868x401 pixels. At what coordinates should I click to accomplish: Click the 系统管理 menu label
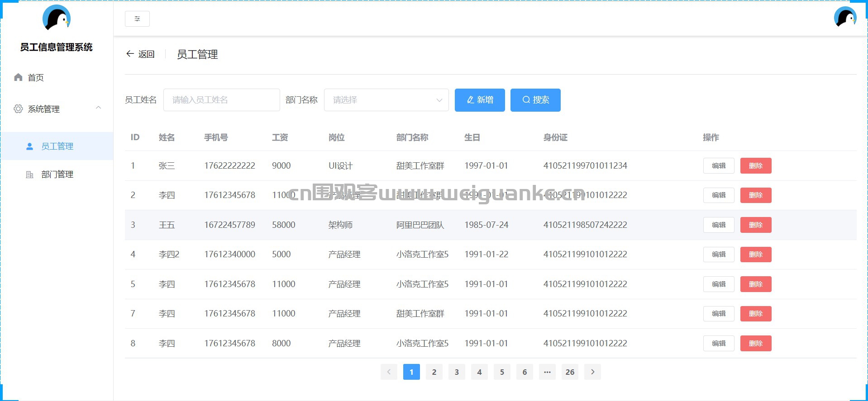(44, 109)
